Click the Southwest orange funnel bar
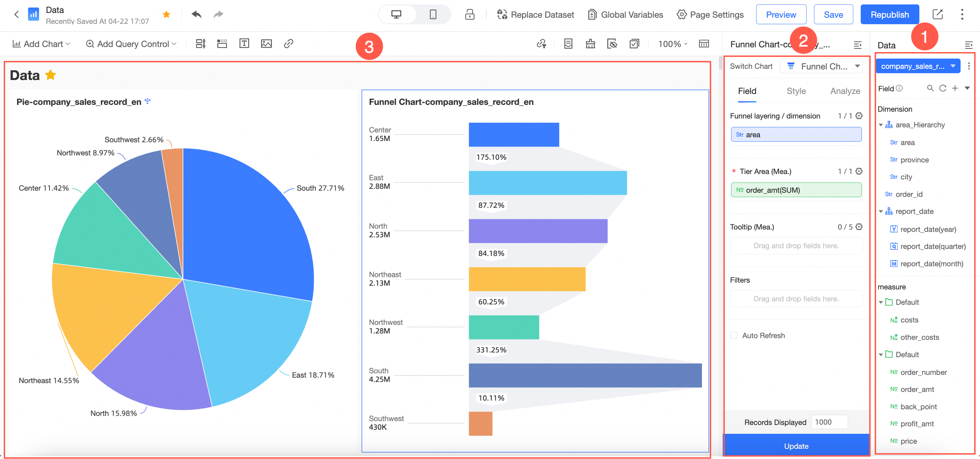 [480, 423]
